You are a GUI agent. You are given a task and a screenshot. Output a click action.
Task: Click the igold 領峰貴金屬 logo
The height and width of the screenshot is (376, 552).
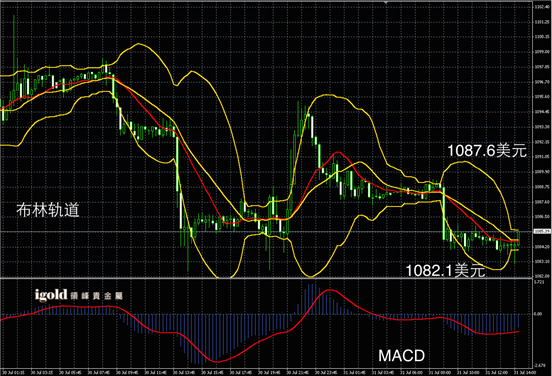point(79,295)
